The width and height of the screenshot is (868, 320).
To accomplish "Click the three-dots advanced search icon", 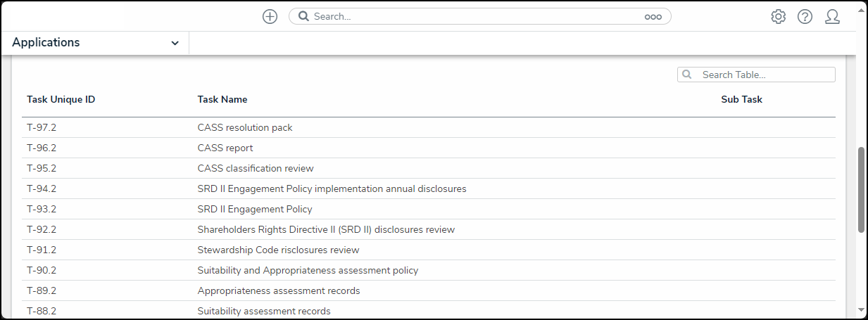I will point(653,17).
